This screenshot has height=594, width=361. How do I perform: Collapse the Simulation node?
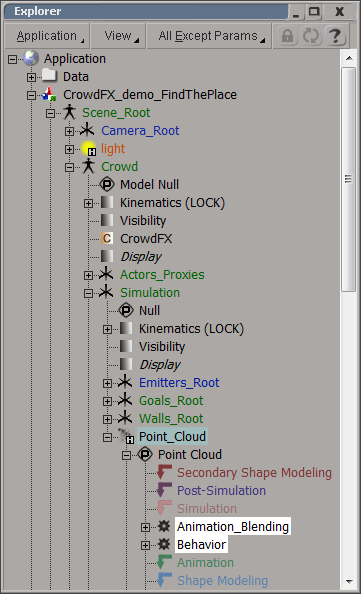tap(88, 293)
